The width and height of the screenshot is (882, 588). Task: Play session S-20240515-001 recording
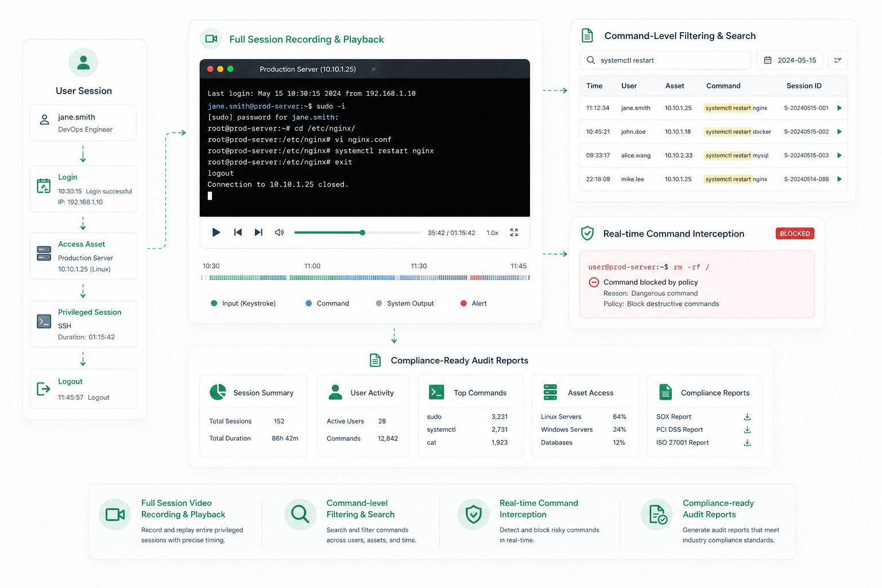[x=840, y=108]
